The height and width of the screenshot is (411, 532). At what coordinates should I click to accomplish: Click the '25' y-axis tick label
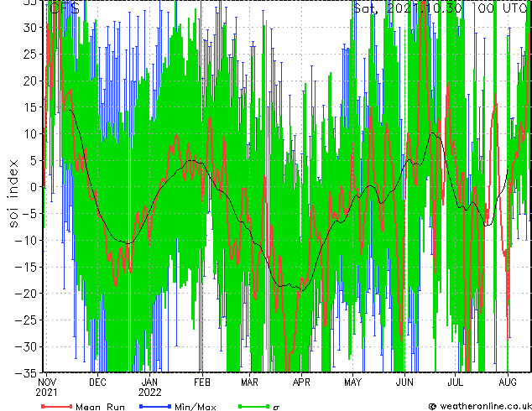point(30,54)
